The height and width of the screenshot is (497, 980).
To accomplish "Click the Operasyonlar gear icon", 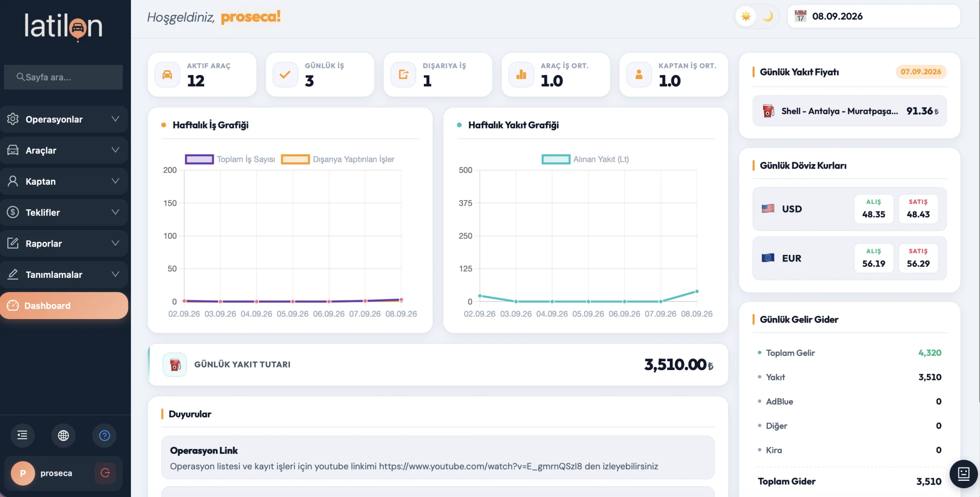I will point(13,119).
